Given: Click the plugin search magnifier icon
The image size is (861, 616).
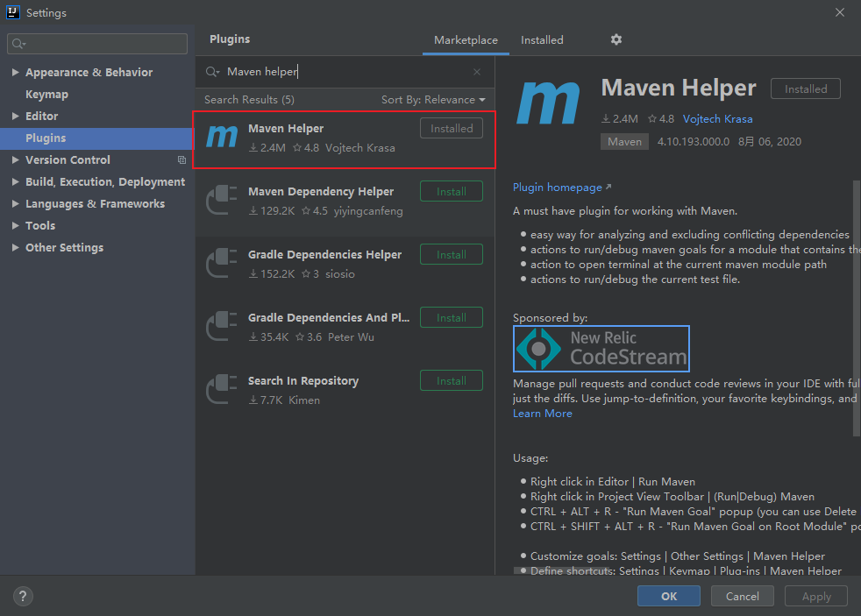Looking at the screenshot, I should [212, 72].
